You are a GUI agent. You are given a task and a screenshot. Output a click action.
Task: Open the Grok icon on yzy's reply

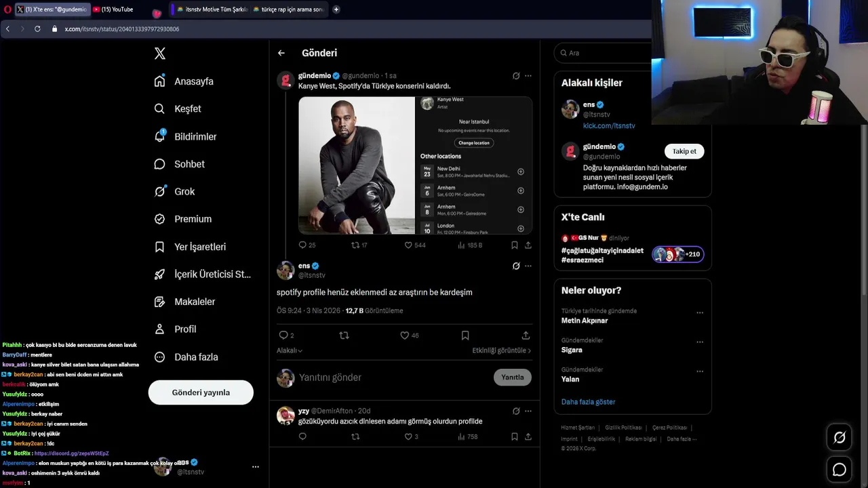516,411
